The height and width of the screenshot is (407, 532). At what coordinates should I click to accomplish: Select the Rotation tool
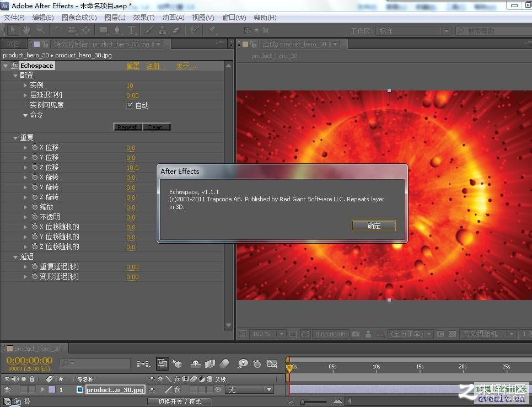click(58, 30)
